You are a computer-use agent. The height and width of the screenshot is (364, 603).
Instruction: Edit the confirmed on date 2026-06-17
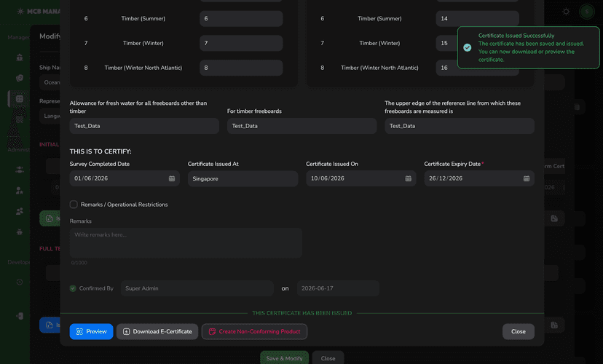[338, 288]
